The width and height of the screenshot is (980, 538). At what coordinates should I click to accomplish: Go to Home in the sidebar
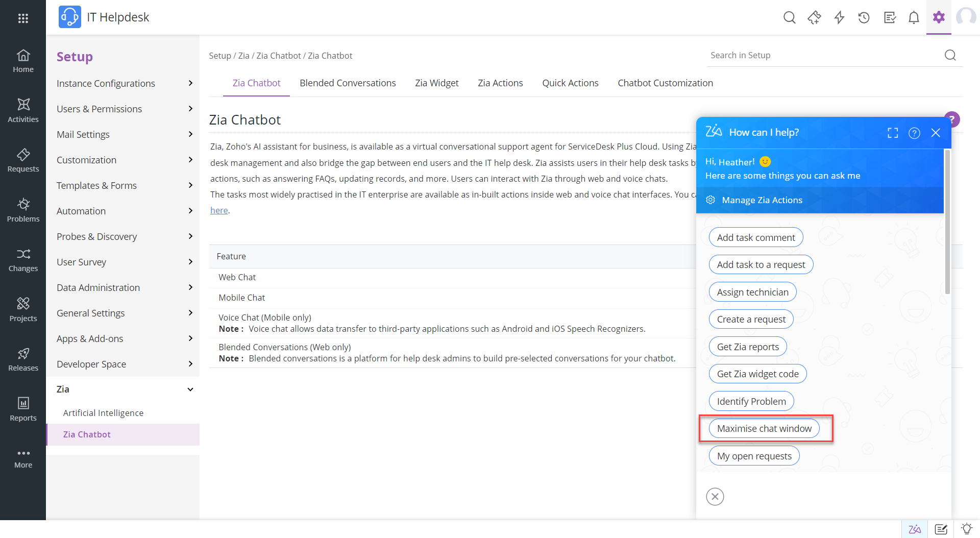click(23, 61)
